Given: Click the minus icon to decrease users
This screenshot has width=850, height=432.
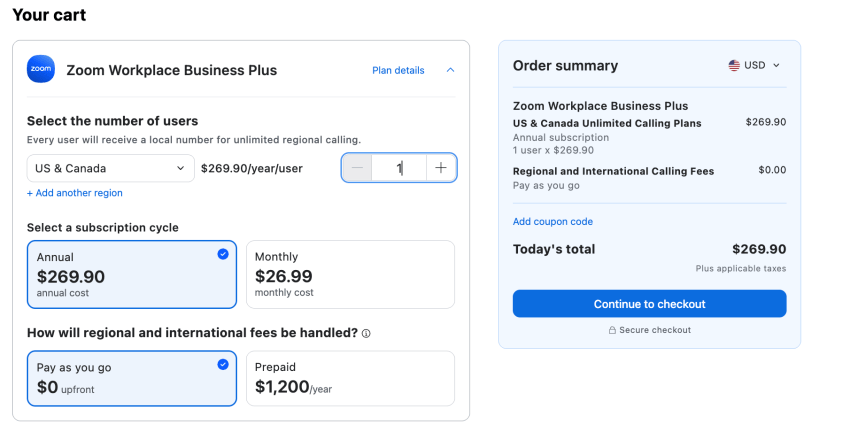Looking at the screenshot, I should [x=357, y=168].
